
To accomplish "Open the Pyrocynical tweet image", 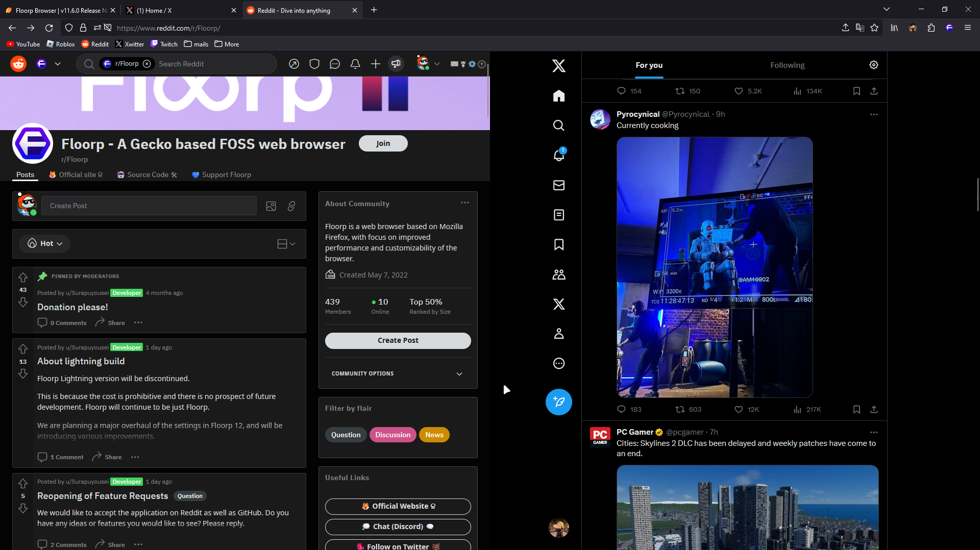I will point(715,267).
